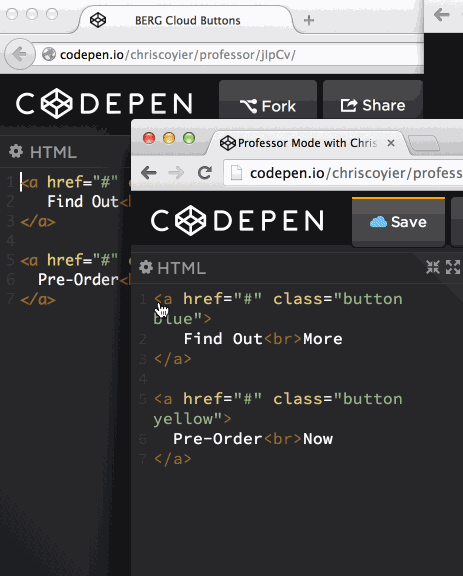The height and width of the screenshot is (576, 463).
Task: Click the Share button in back window
Action: (373, 100)
